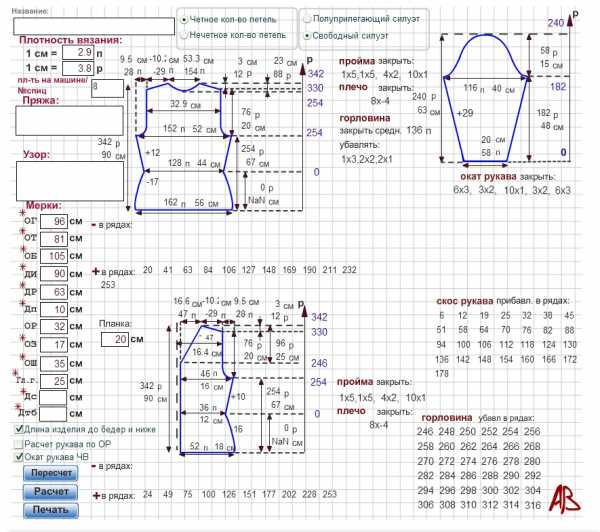Uncheck "Окат рукава ЧВ" checkbox
This screenshot has height=532, width=600.
coord(21,457)
